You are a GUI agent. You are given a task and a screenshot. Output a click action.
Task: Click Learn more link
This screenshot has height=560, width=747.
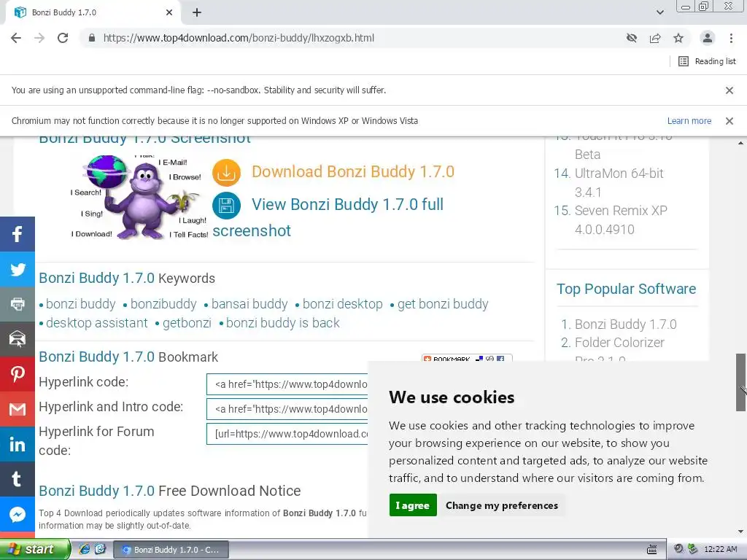[x=689, y=121]
